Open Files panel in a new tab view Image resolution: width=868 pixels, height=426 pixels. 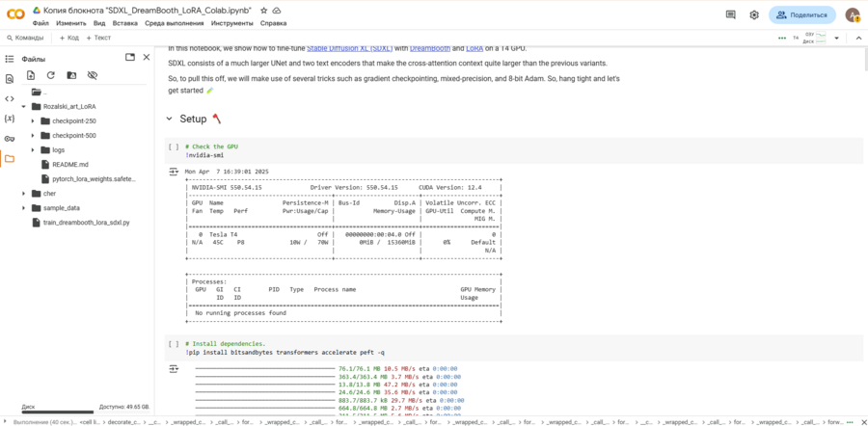pos(130,57)
